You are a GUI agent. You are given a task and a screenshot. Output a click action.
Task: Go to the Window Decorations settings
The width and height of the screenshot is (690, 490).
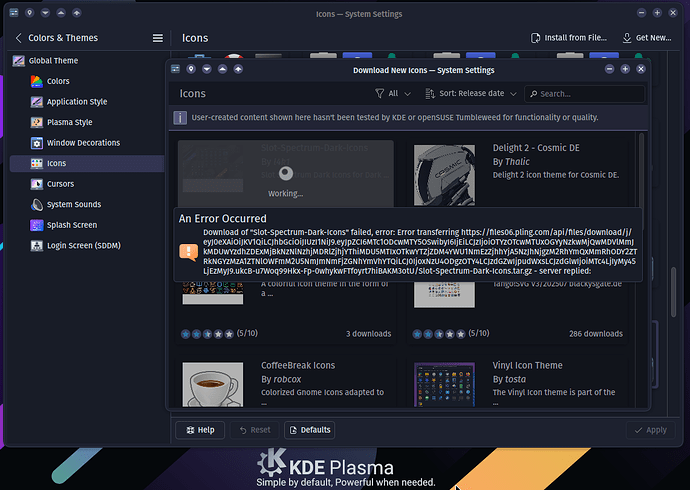(82, 143)
